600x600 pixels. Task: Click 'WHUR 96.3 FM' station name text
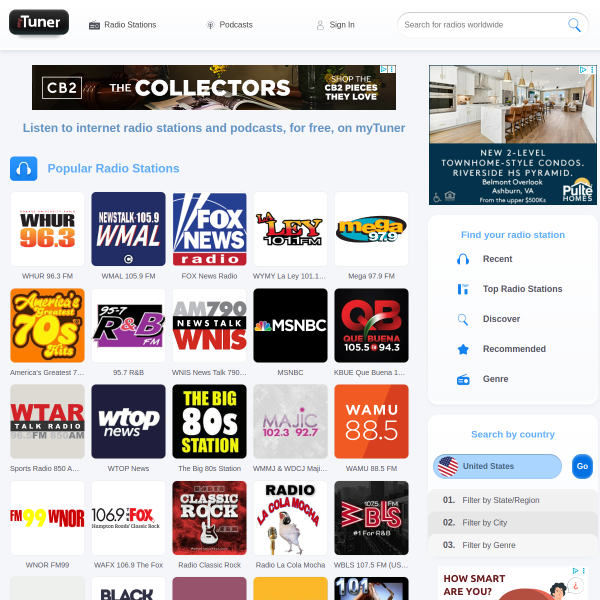tap(47, 276)
